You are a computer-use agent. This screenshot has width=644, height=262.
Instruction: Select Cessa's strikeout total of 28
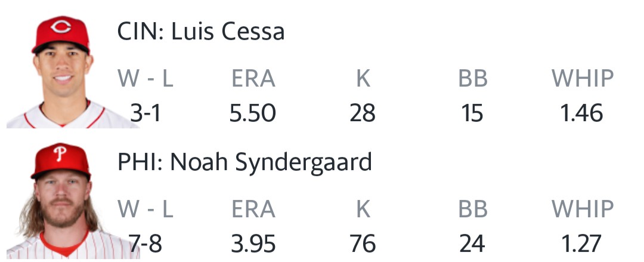click(x=363, y=113)
